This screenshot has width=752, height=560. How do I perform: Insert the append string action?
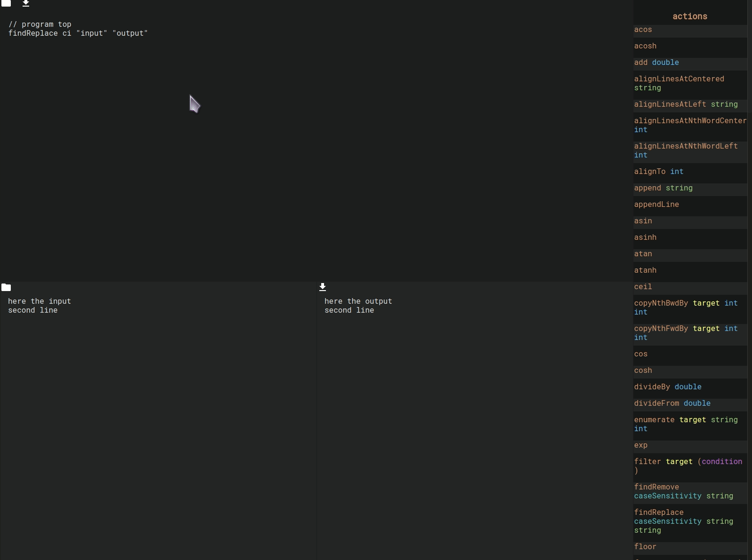coord(663,188)
